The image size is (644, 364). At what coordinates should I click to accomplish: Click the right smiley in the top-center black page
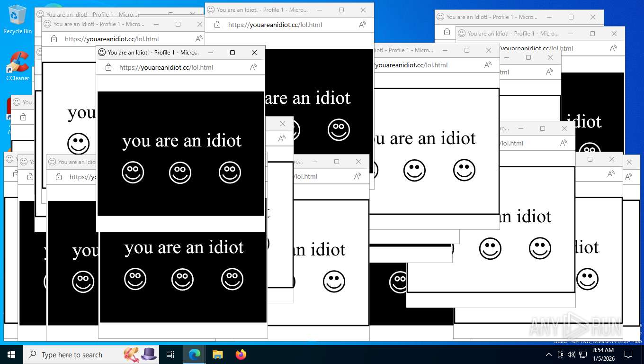click(339, 130)
